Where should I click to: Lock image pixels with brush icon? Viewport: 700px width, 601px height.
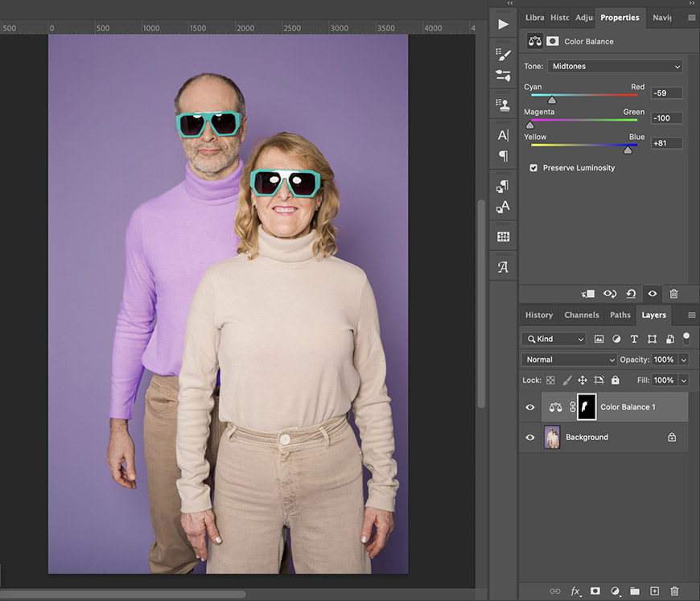566,380
